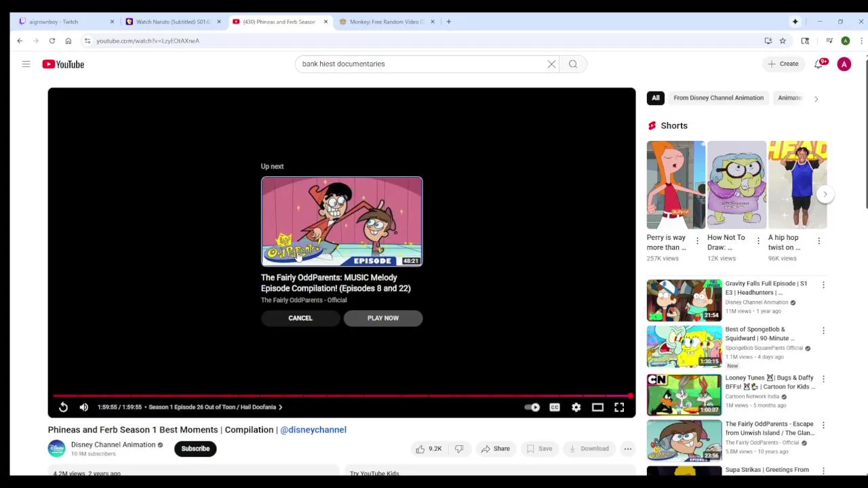Cancel the up next autoplay
Image resolution: width=868 pixels, height=488 pixels.
click(300, 318)
